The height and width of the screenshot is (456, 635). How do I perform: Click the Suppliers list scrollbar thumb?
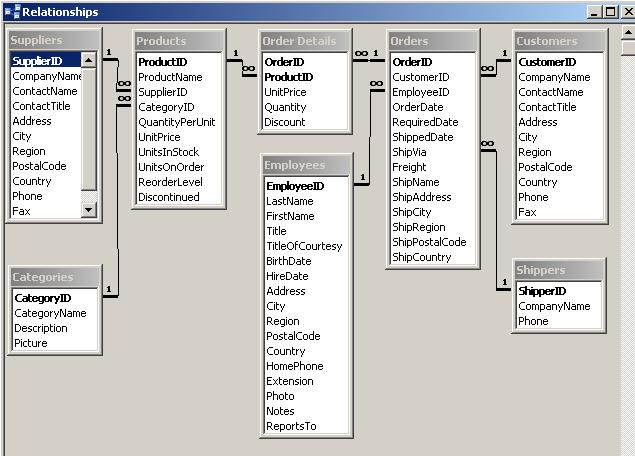coord(88,130)
